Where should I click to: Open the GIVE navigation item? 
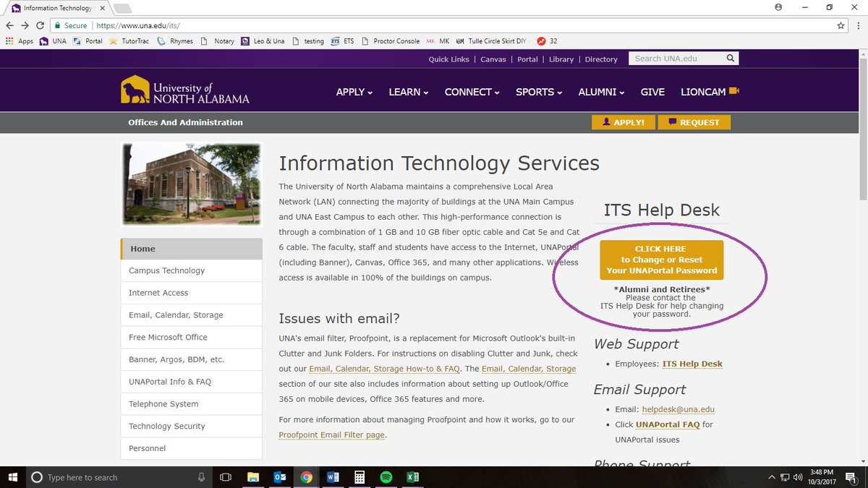click(x=652, y=92)
